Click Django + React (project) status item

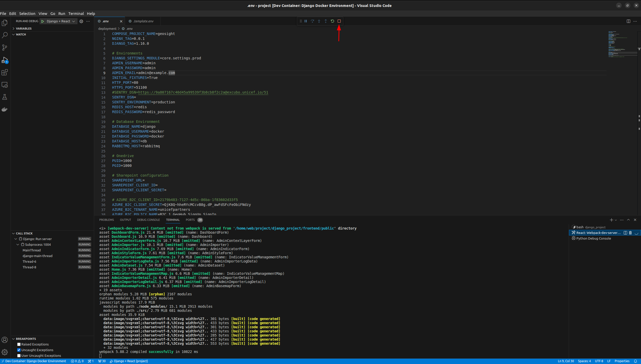click(129, 361)
